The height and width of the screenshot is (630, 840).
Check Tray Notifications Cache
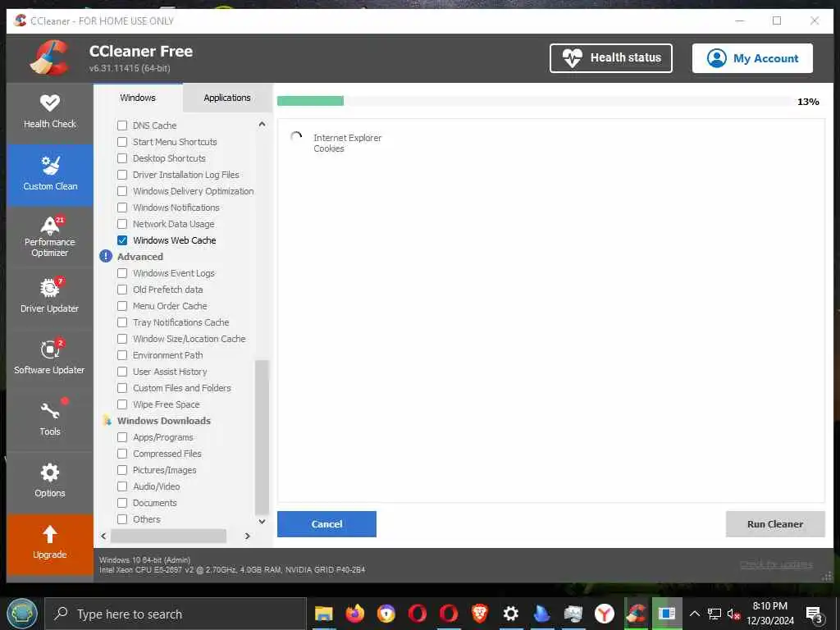122,322
